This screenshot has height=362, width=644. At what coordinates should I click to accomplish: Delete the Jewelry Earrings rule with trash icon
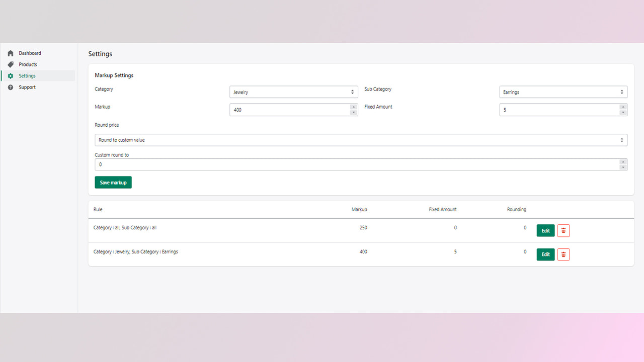(x=563, y=254)
